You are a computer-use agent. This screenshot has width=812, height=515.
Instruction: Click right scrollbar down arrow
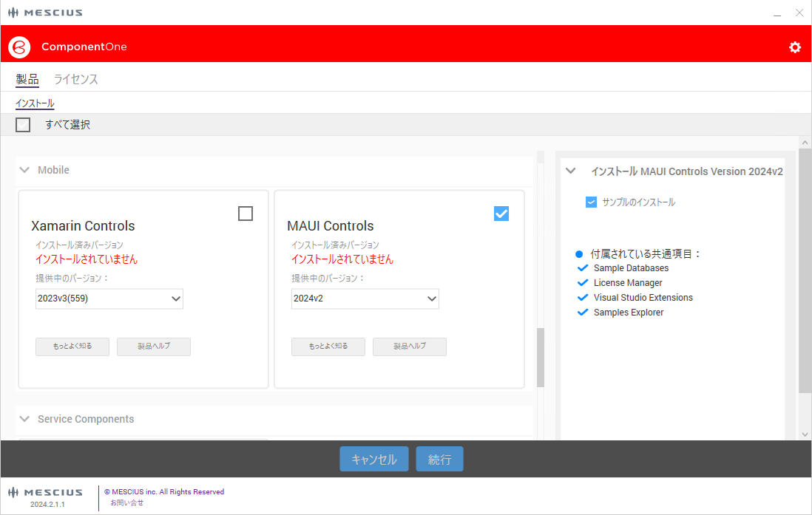click(805, 434)
